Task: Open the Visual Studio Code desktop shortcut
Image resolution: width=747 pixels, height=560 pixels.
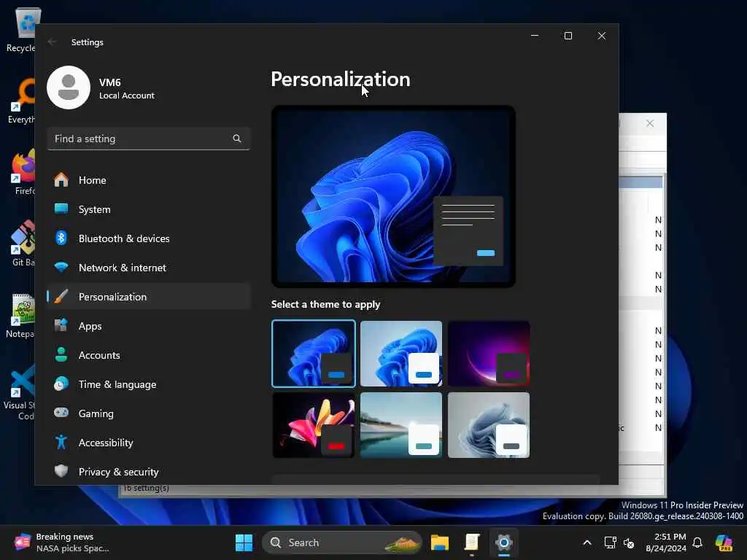Action: [x=19, y=392]
